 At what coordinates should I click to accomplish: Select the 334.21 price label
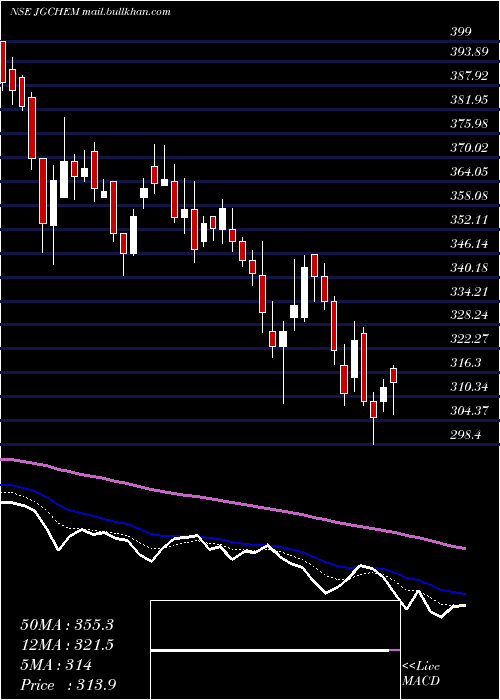click(468, 292)
